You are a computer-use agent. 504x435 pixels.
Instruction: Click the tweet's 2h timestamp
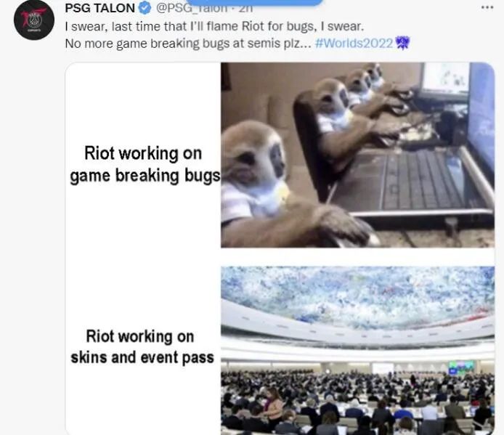(246, 9)
